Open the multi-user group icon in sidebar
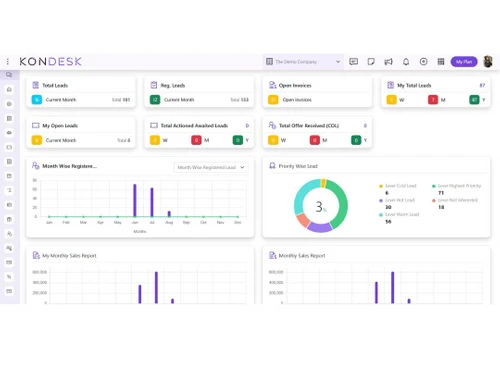500x375 pixels. (x=9, y=248)
